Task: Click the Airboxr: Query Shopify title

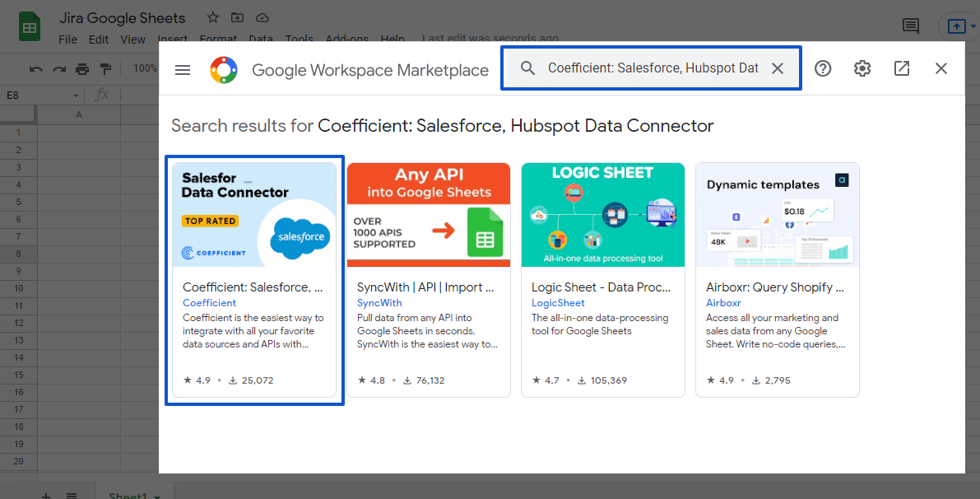Action: pyautogui.click(x=775, y=287)
